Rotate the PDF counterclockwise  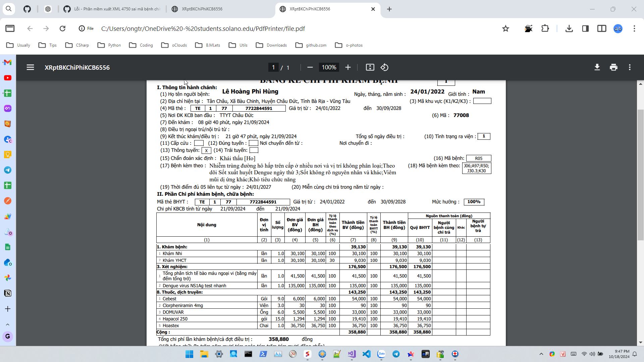(384, 67)
